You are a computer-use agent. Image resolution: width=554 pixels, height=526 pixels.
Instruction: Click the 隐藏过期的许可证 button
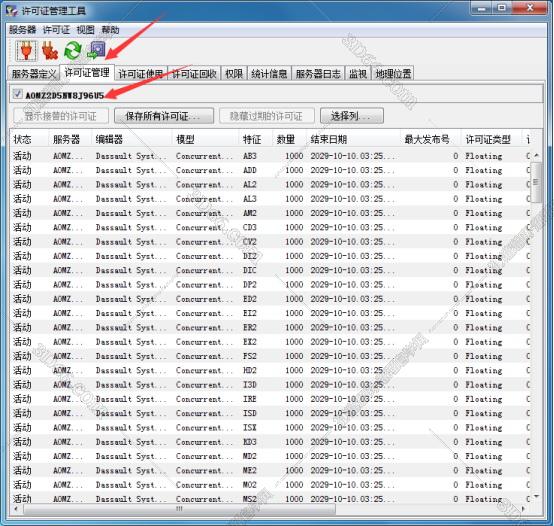(x=267, y=116)
